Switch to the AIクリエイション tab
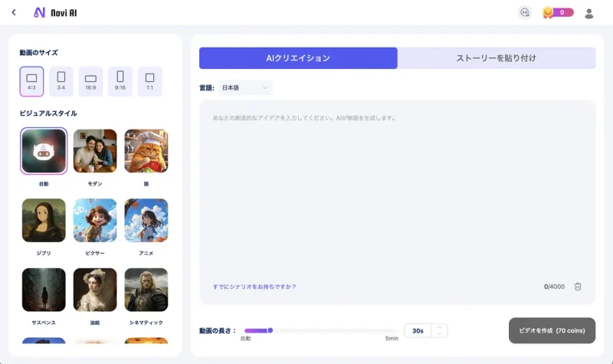Image resolution: width=613 pixels, height=364 pixels. pyautogui.click(x=298, y=58)
